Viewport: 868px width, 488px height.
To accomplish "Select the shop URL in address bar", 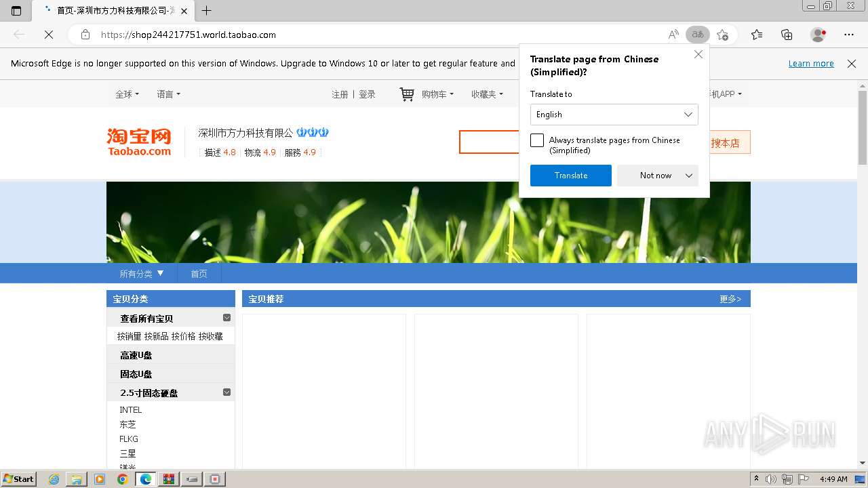I will pyautogui.click(x=189, y=35).
